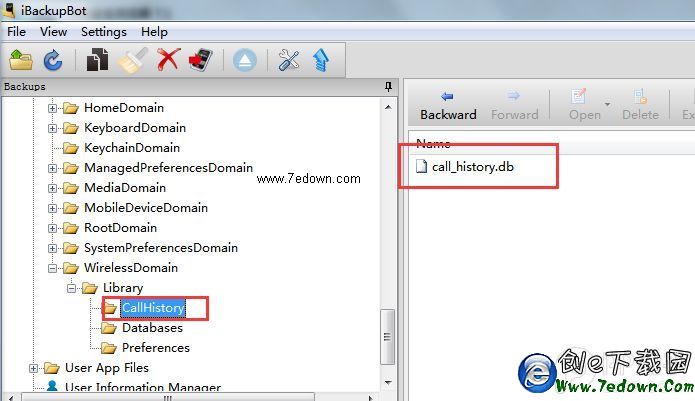The height and width of the screenshot is (401, 695).
Task: Click the iBackupBot title bar app icon
Action: click(x=9, y=9)
